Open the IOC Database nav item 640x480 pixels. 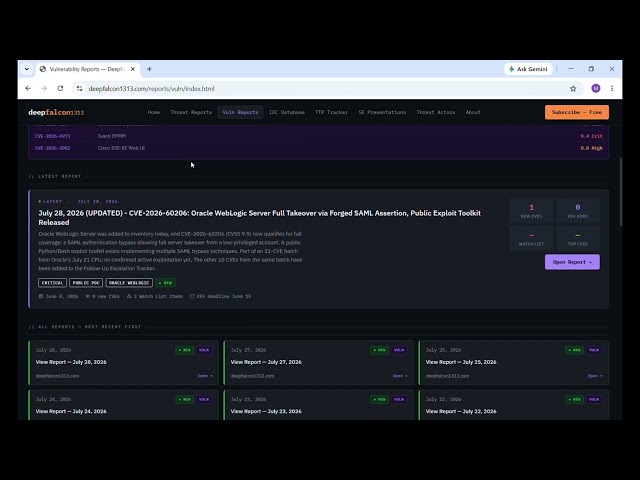tap(287, 112)
